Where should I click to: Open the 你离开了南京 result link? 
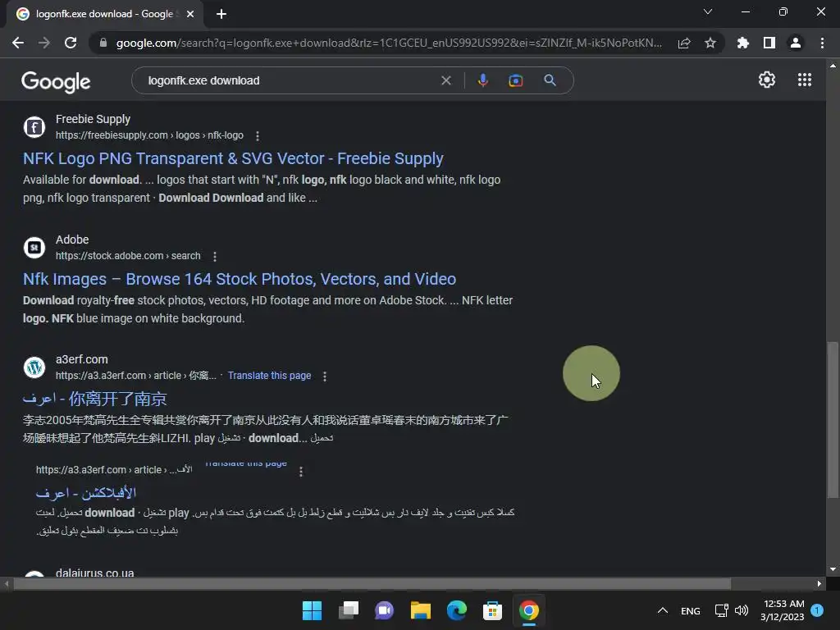(95, 399)
